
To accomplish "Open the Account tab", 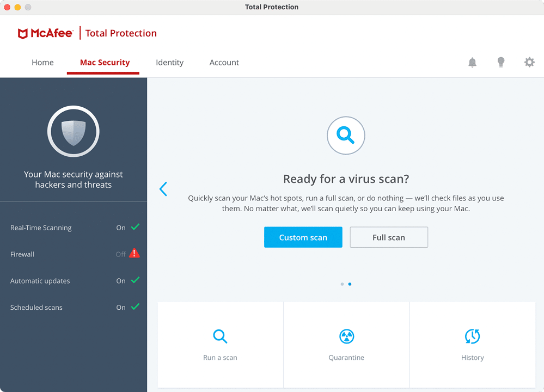I will [224, 63].
